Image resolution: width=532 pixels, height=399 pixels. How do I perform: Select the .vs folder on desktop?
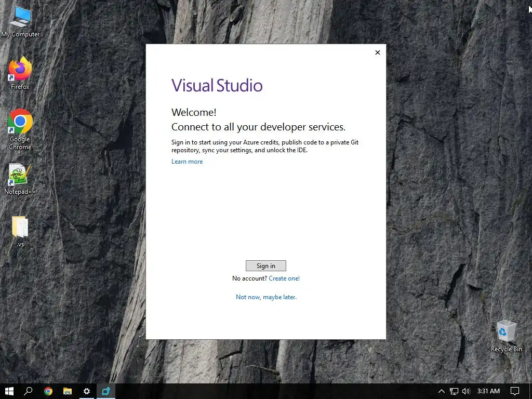[20, 231]
